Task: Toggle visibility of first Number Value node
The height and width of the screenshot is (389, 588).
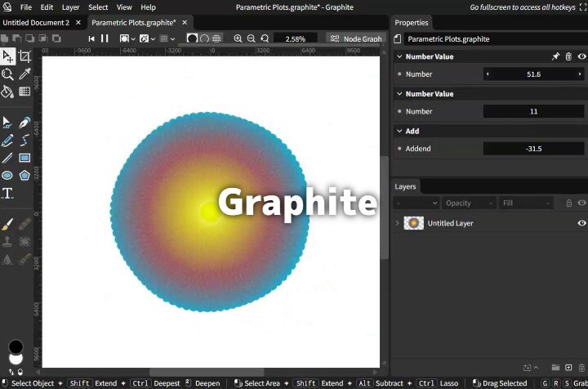Action: click(581, 56)
